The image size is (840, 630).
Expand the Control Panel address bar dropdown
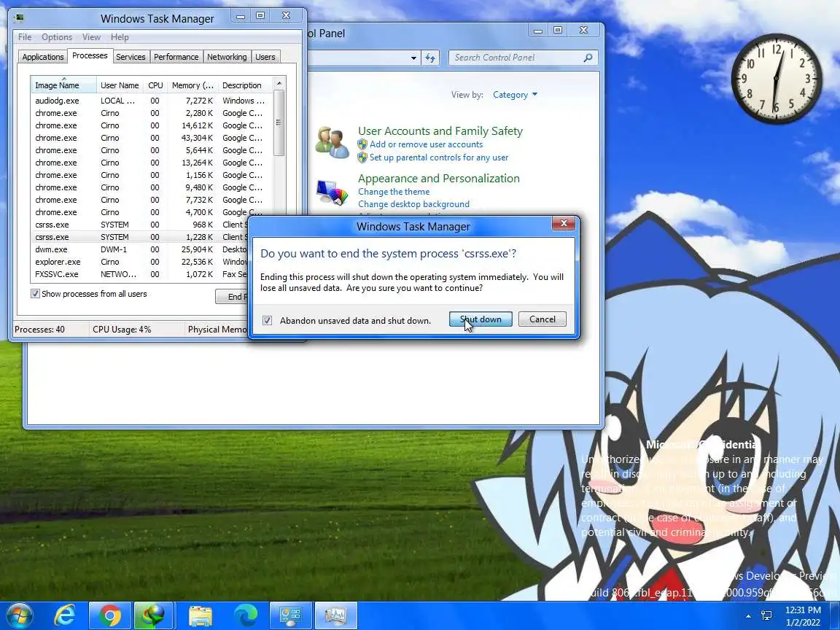point(413,58)
